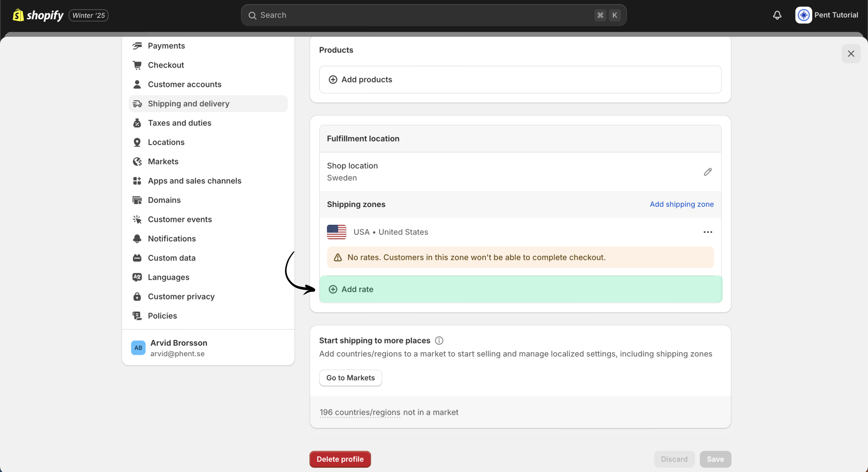Screen dimensions: 868x472
Task: Click the Pent Tutorial store avatar icon
Action: coord(804,15)
